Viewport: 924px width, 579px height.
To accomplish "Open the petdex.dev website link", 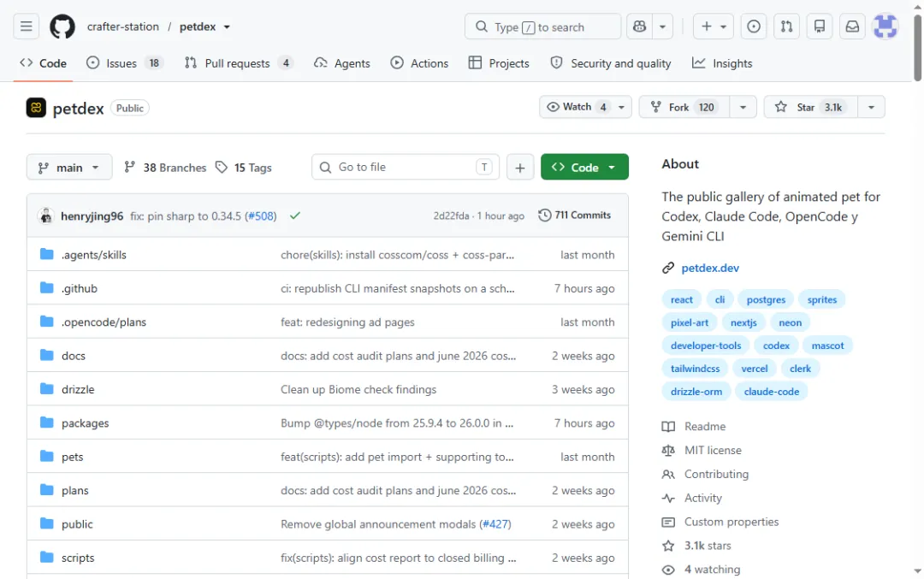I will pyautogui.click(x=710, y=268).
